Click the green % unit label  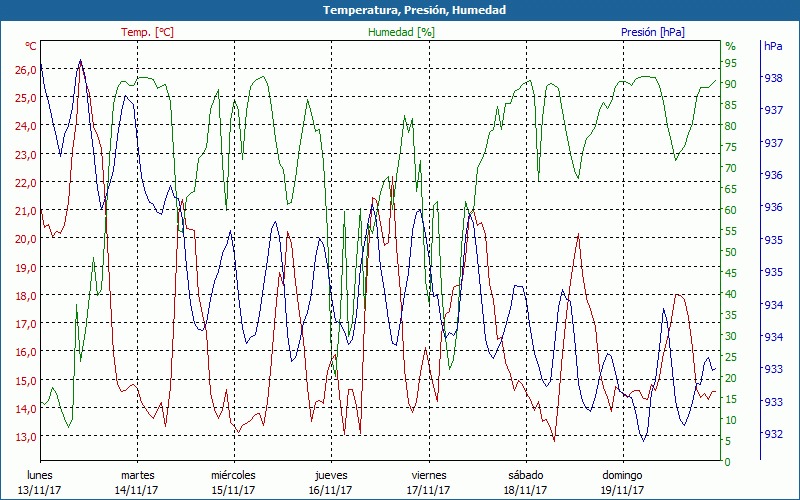click(730, 46)
